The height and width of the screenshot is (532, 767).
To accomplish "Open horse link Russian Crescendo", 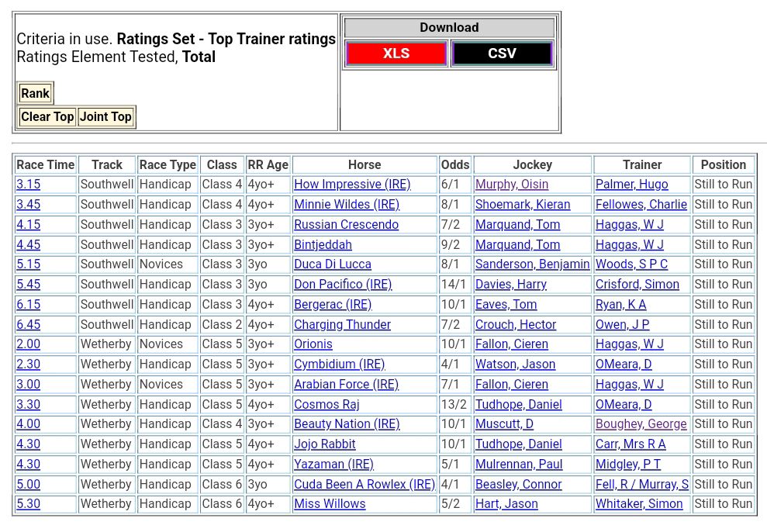I will (346, 225).
